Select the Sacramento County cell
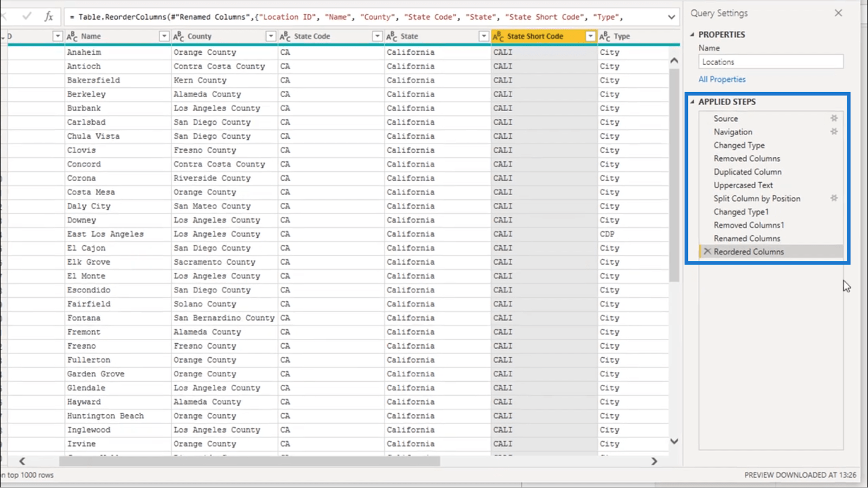The height and width of the screenshot is (488, 868). point(224,262)
